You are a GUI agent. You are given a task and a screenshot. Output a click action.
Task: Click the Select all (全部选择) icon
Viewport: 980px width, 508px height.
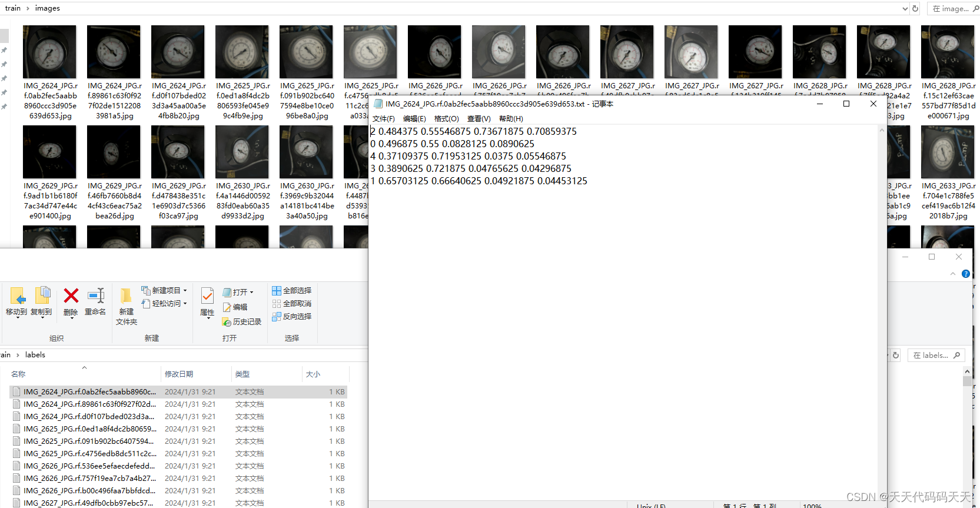click(277, 291)
